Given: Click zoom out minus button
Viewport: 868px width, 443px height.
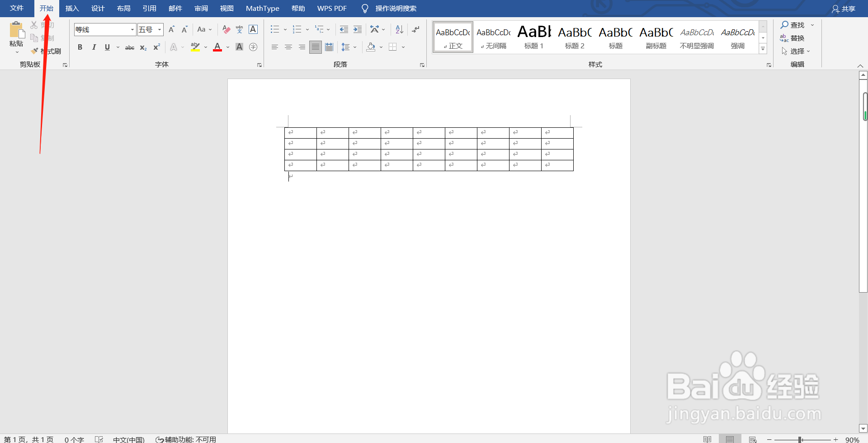Looking at the screenshot, I should tap(769, 439).
